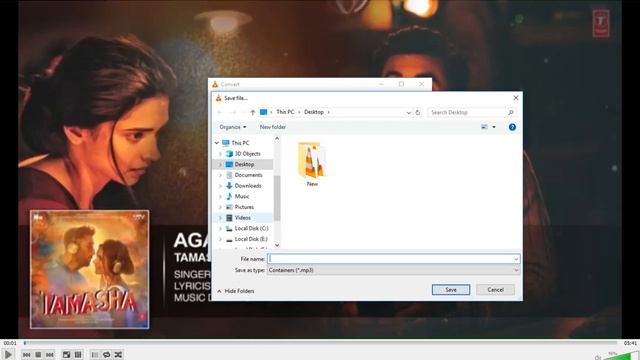The height and width of the screenshot is (360, 640).
Task: Click the VLC seek progress bar
Action: (x=320, y=343)
